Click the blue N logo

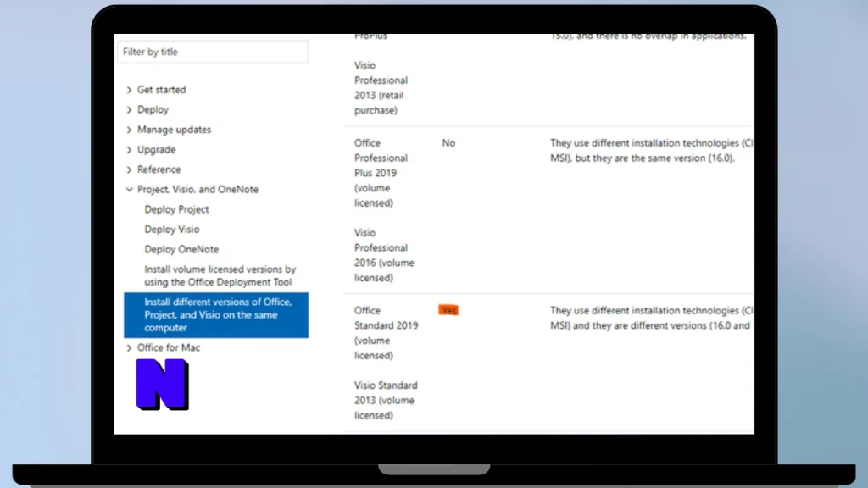[x=162, y=385]
